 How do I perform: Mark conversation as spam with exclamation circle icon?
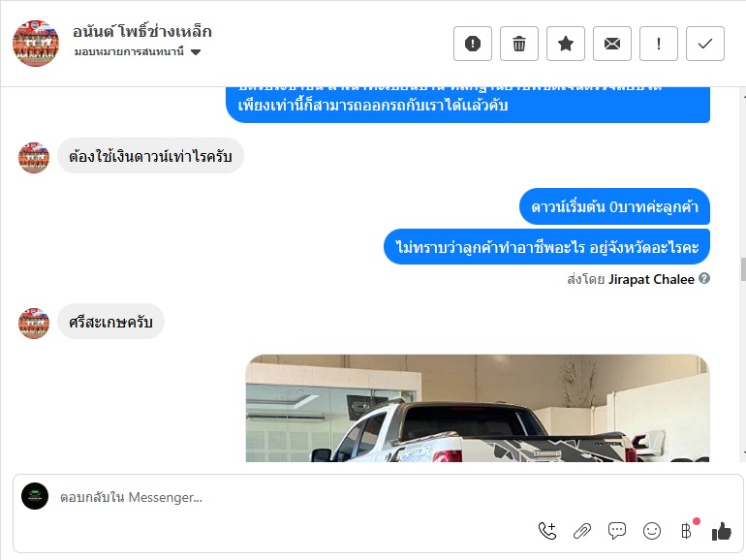point(473,44)
